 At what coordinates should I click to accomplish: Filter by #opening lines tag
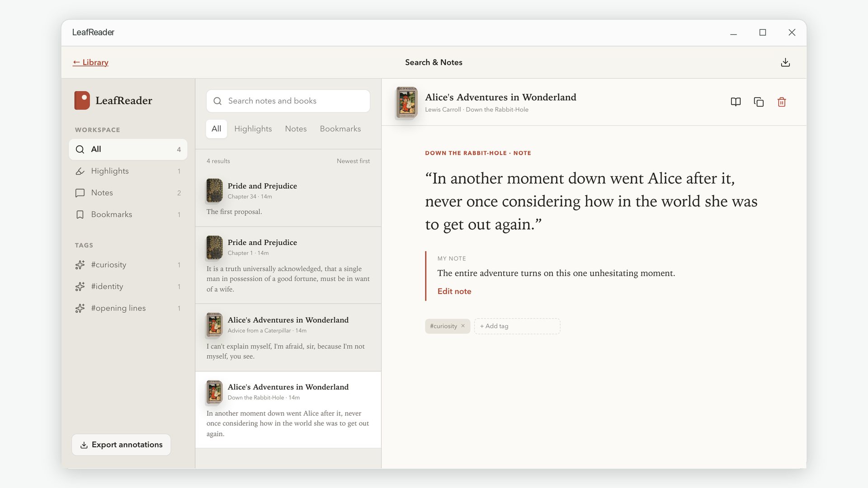coord(128,308)
